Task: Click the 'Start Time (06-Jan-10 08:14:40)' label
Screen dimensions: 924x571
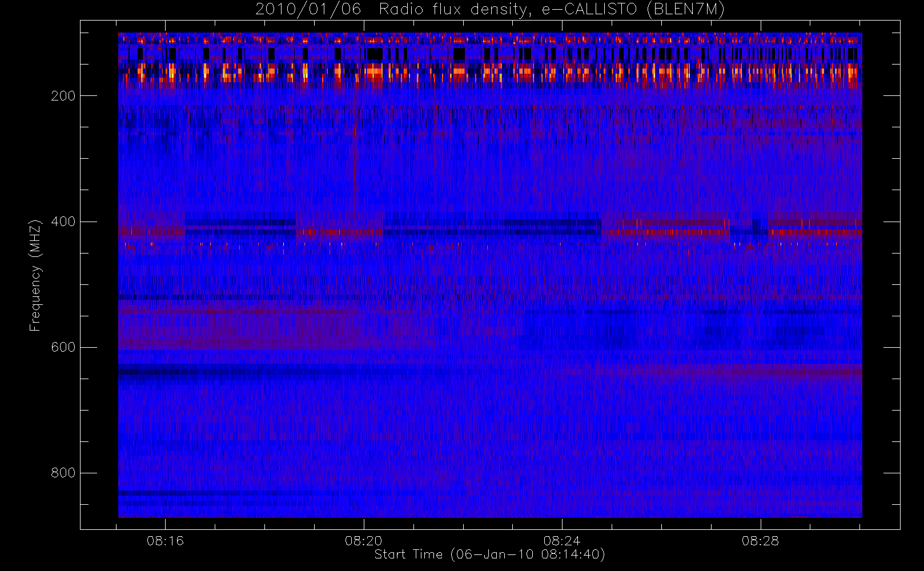Action: click(x=489, y=554)
